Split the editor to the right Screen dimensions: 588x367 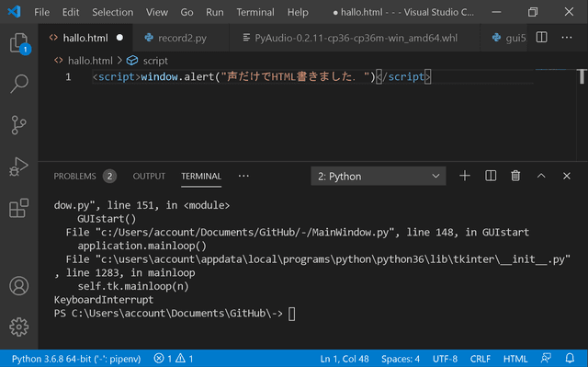point(541,37)
